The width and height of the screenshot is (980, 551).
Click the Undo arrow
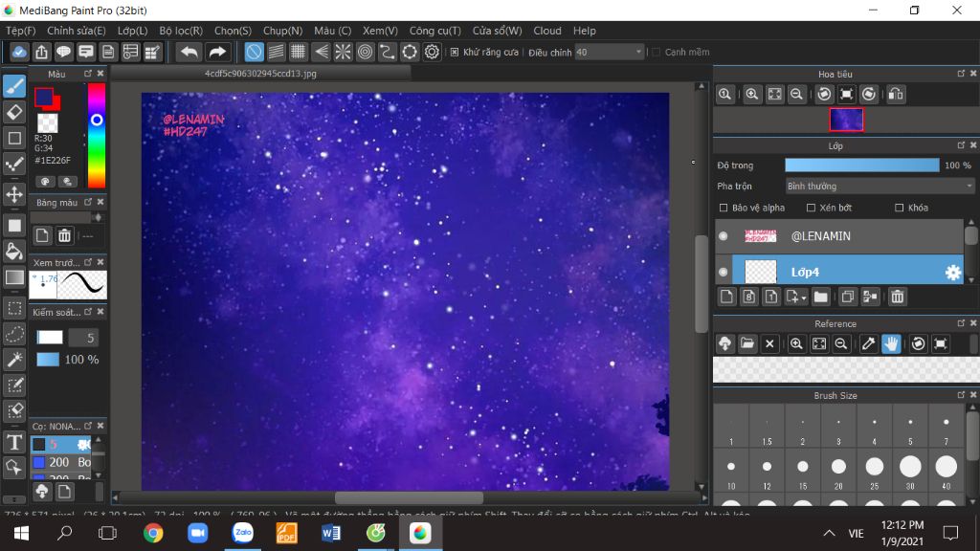189,52
